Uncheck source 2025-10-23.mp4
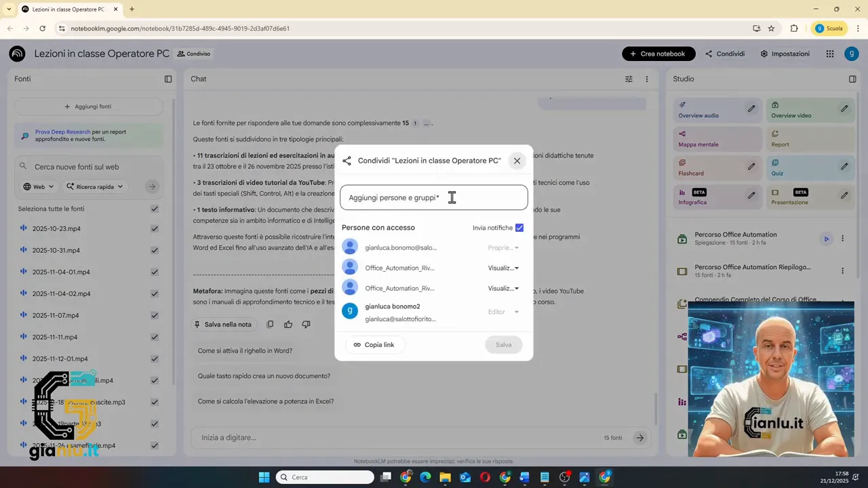Screen dimensions: 868x488 click(x=155, y=228)
